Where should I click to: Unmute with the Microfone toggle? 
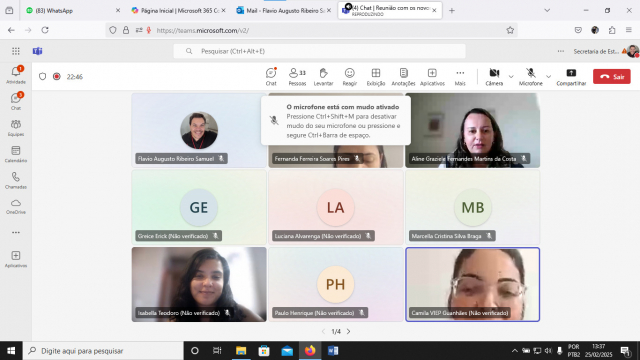tap(531, 77)
